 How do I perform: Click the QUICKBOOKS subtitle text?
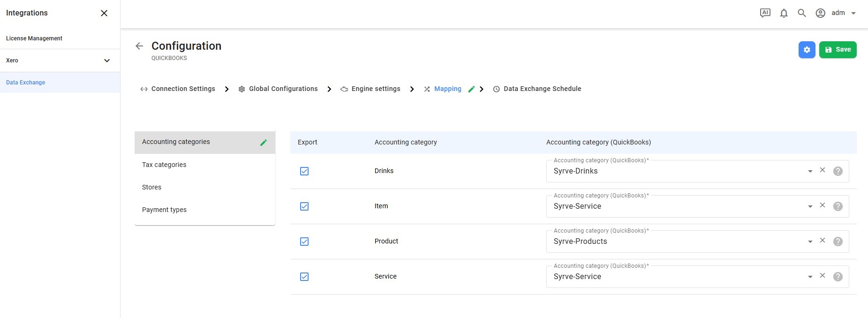(169, 58)
